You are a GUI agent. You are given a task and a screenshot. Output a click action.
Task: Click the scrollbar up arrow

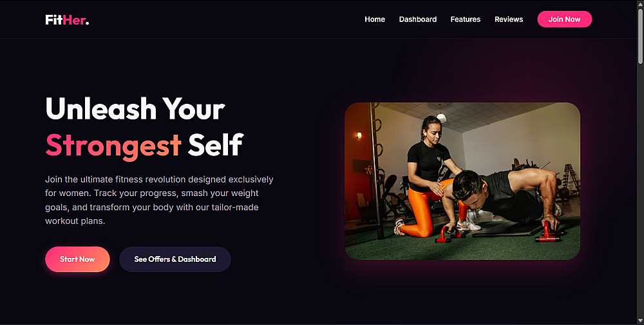pyautogui.click(x=640, y=4)
